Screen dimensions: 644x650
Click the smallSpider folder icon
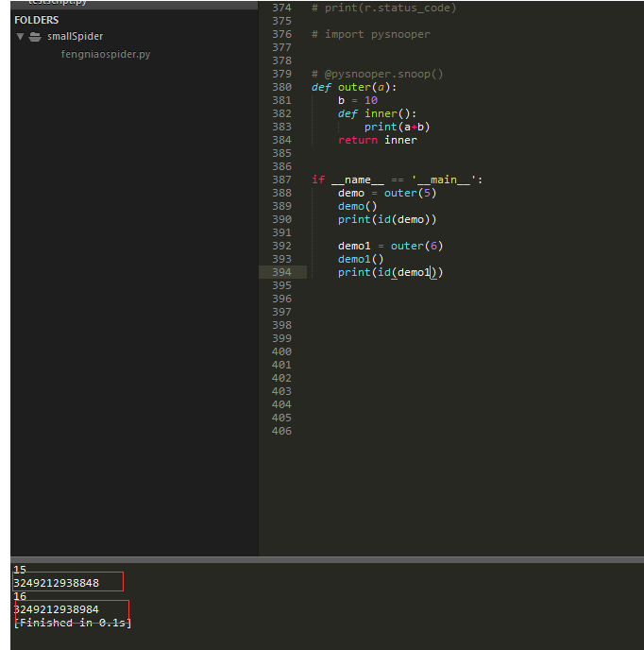click(35, 37)
